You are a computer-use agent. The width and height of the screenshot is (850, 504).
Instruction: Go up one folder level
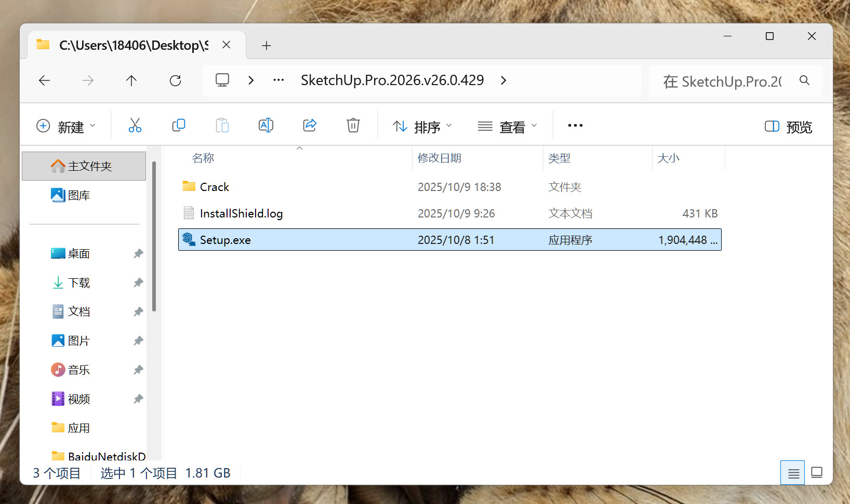131,80
